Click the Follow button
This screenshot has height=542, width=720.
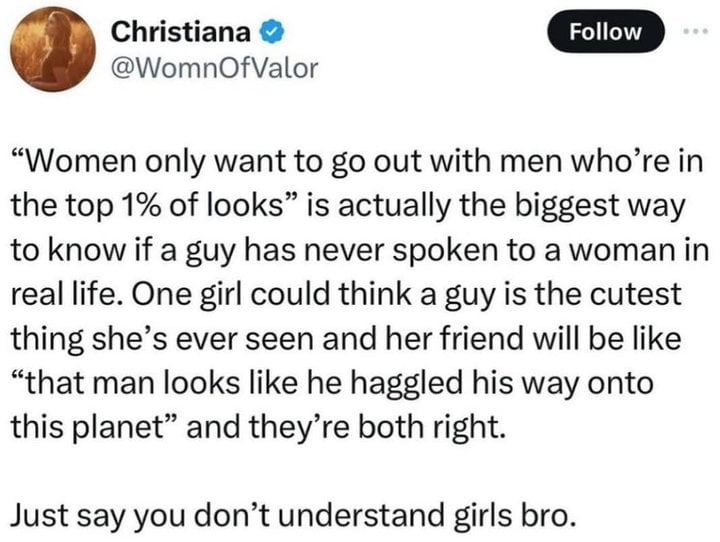click(x=605, y=31)
